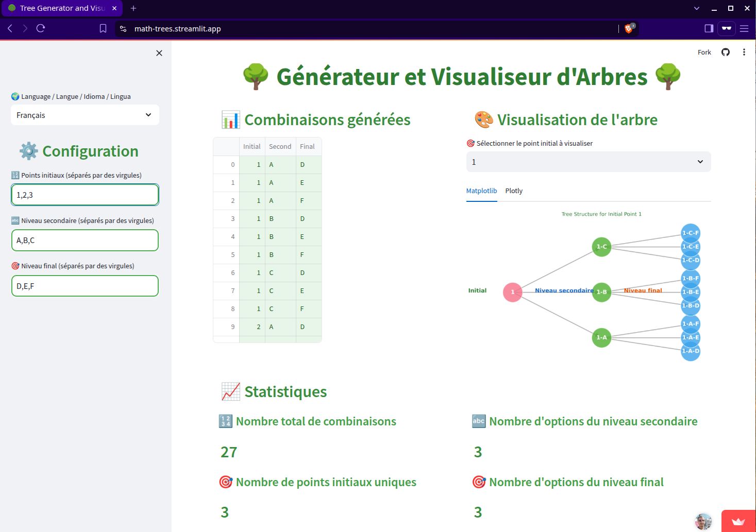Open a new browser tab

tap(133, 8)
